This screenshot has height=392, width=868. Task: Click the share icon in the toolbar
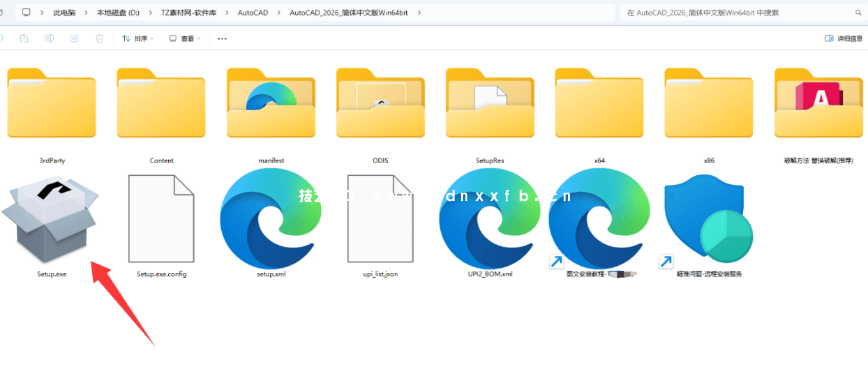74,38
